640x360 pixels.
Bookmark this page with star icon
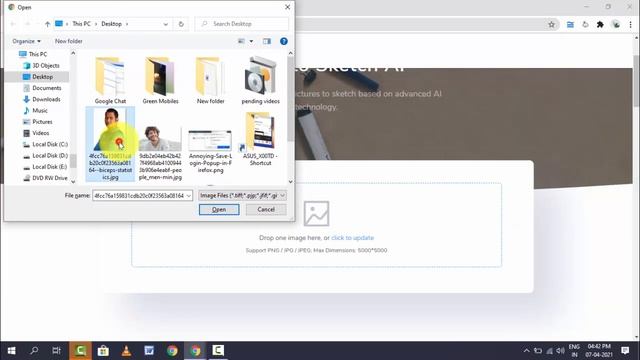coord(551,24)
